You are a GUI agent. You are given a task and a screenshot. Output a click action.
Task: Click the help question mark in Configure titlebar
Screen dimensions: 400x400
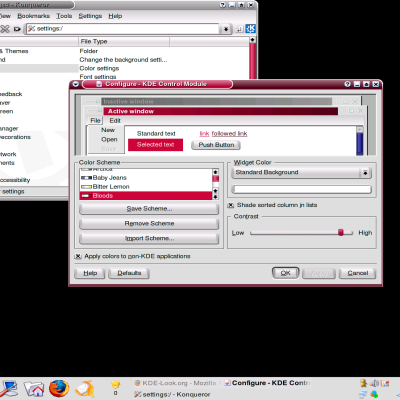tap(347, 84)
